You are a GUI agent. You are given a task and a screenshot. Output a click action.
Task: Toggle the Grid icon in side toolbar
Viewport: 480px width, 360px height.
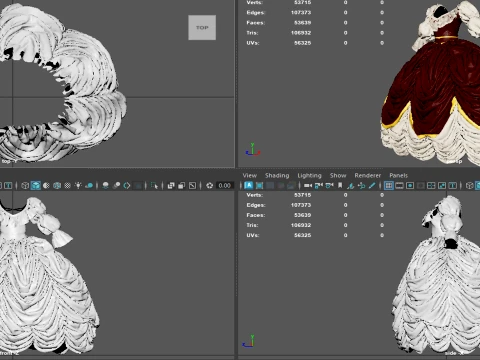[x=389, y=185]
